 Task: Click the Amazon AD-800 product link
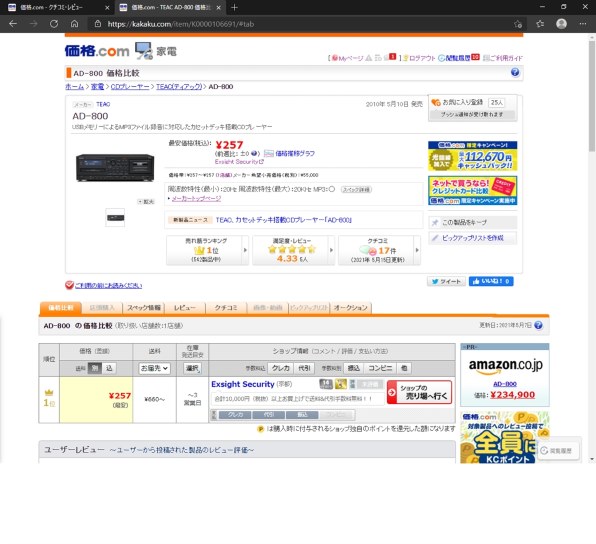(505, 384)
